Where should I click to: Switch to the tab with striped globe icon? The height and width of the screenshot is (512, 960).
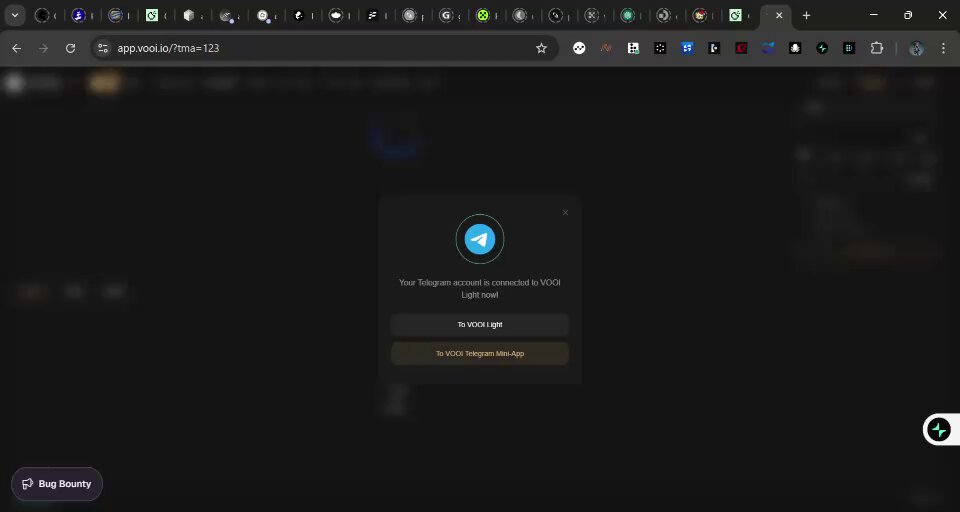click(115, 15)
